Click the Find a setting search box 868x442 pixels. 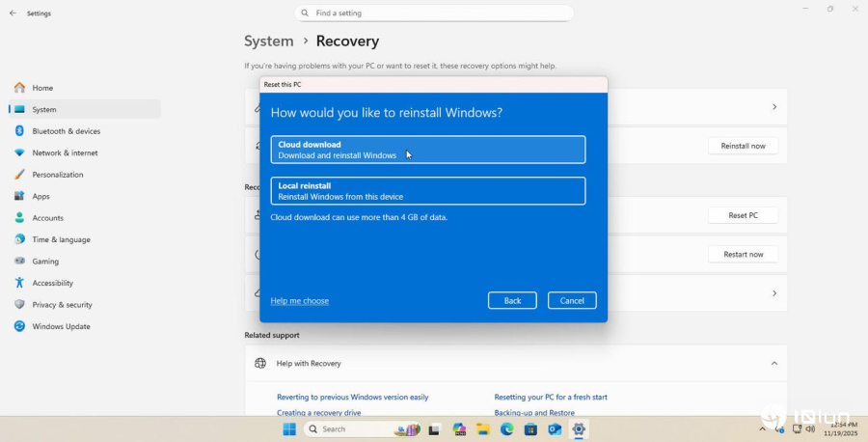point(434,14)
